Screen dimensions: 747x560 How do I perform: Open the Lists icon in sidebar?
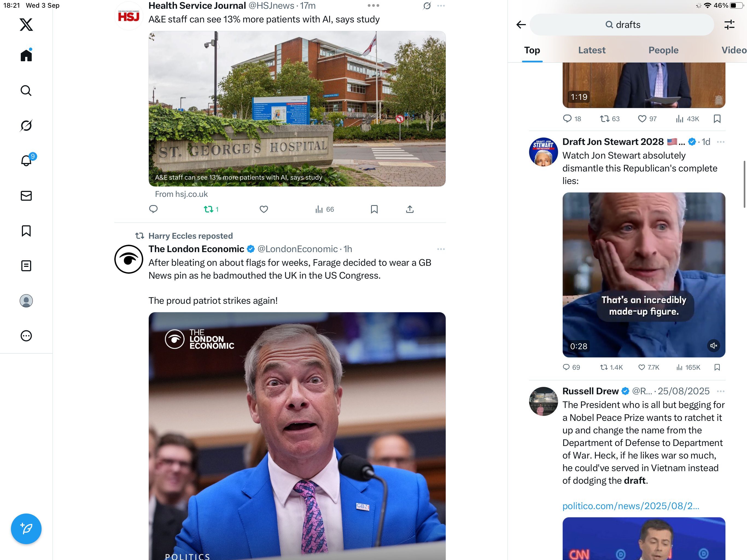26,266
